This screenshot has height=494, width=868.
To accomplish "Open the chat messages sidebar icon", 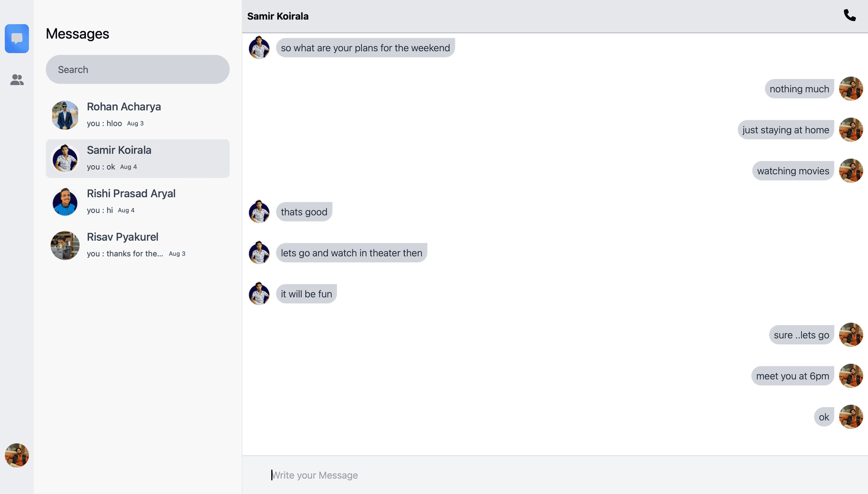I will (x=17, y=38).
